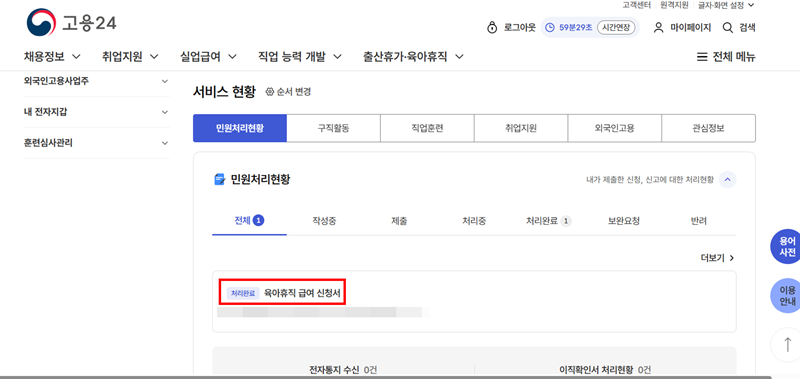Image resolution: width=800 pixels, height=379 pixels.
Task: Open 육아휴직 급여 신청서 entry
Action: pyautogui.click(x=302, y=293)
